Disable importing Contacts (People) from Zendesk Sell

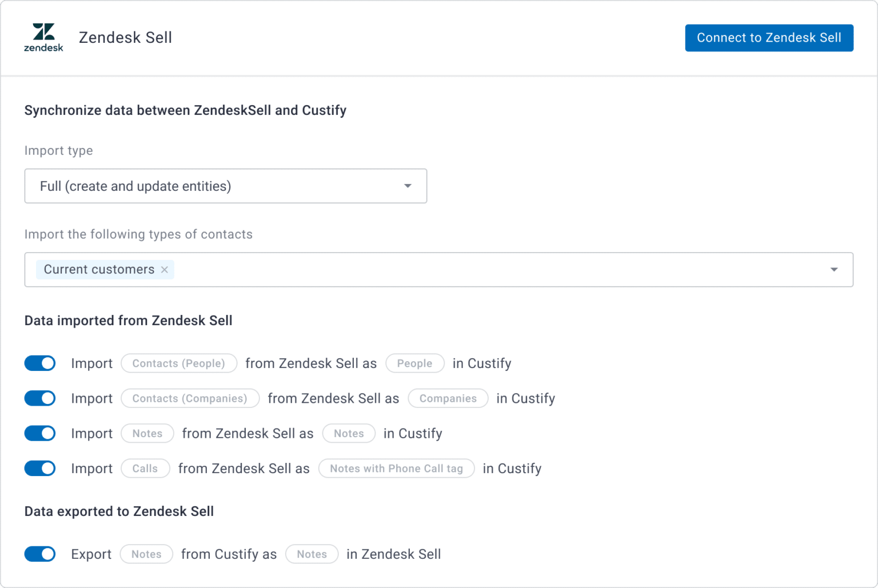[x=39, y=363]
